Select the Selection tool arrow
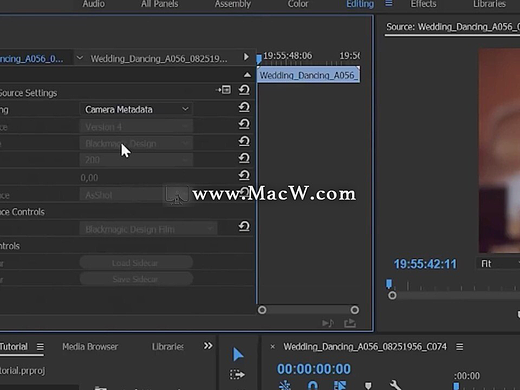The height and width of the screenshot is (390, 520). click(x=238, y=354)
